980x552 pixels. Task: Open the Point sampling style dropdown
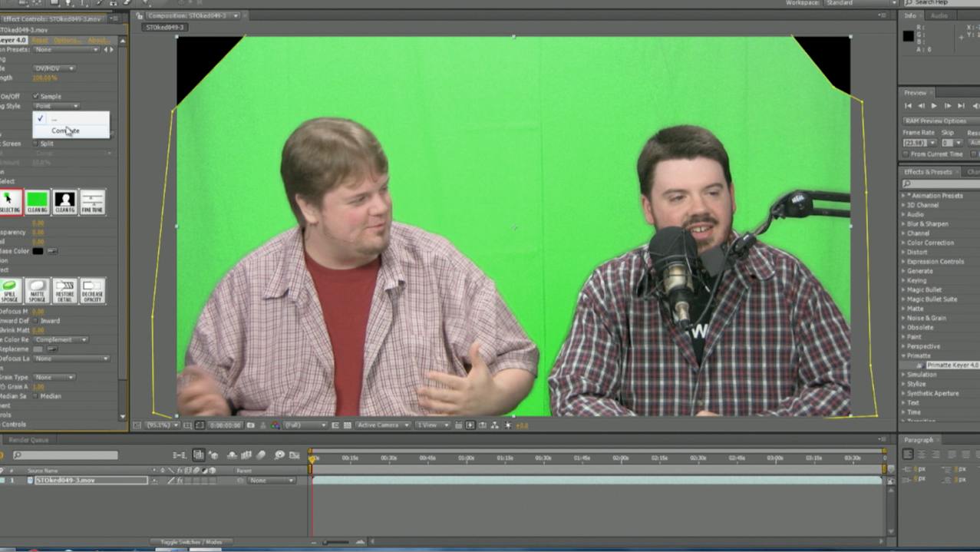pos(56,106)
